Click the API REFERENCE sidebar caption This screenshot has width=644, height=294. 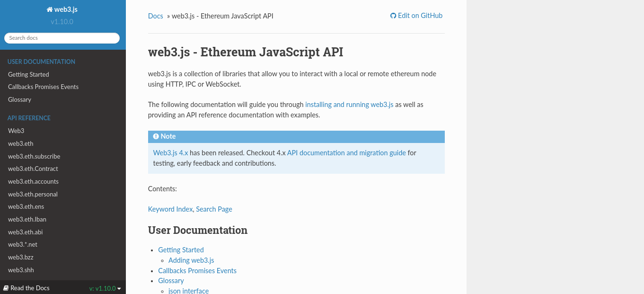29,118
